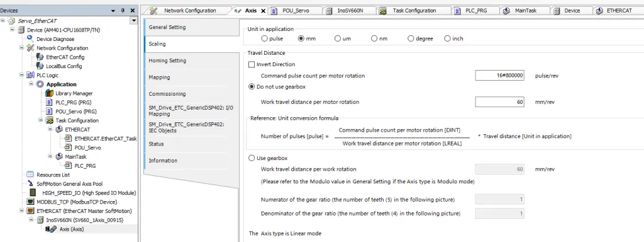Image resolution: width=644 pixels, height=242 pixels.
Task: Click the PLC_PRG (PRG) document icon
Action: [49, 103]
